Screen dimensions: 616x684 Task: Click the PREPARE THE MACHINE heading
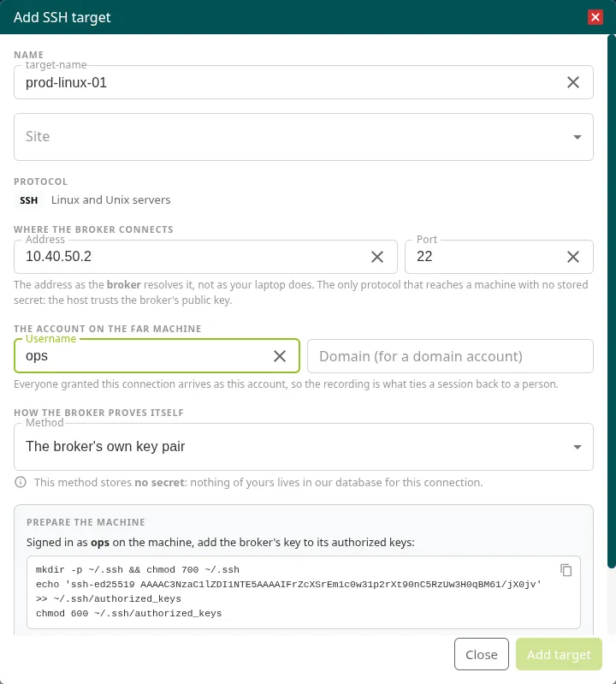click(x=86, y=522)
